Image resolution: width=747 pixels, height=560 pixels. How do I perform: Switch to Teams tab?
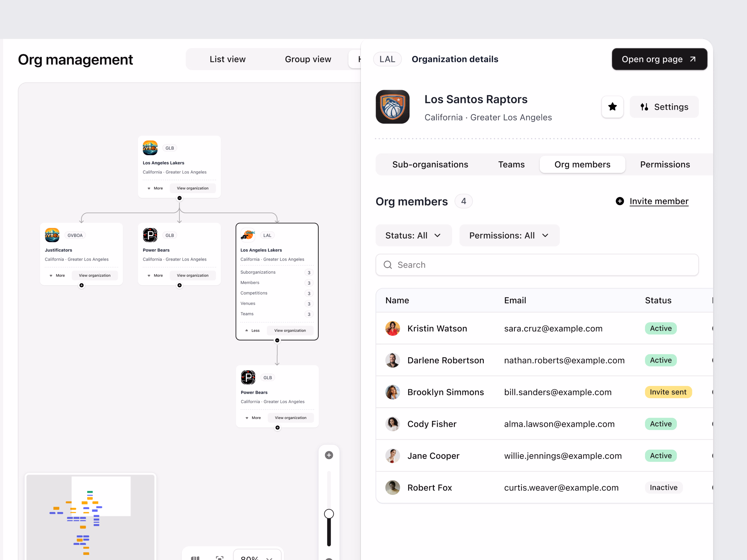click(x=511, y=164)
